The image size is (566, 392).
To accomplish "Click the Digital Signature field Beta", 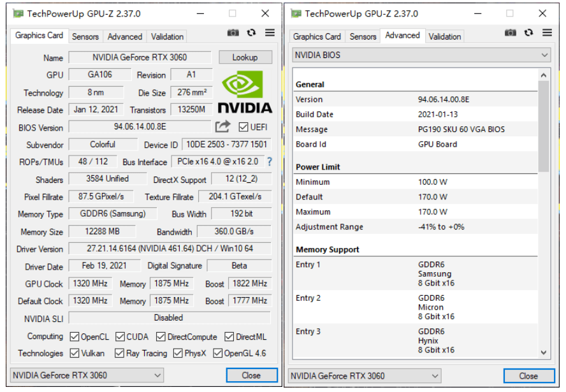I will (239, 266).
